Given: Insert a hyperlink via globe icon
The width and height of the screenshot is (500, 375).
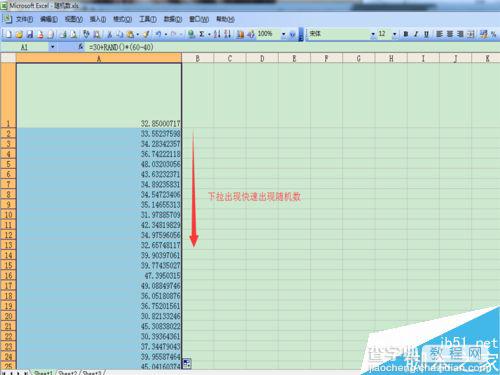Looking at the screenshot, I should 191,34.
